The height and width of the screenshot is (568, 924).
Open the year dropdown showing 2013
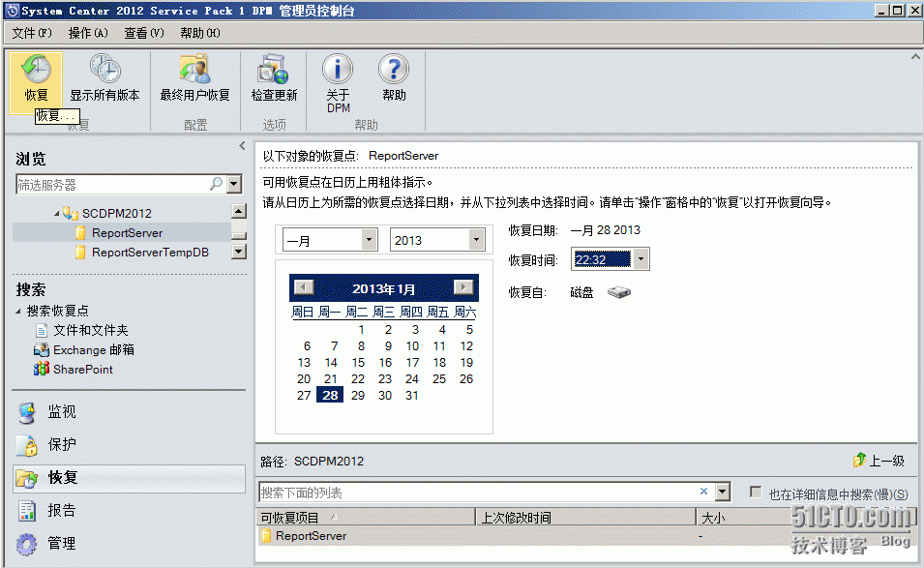[x=476, y=240]
